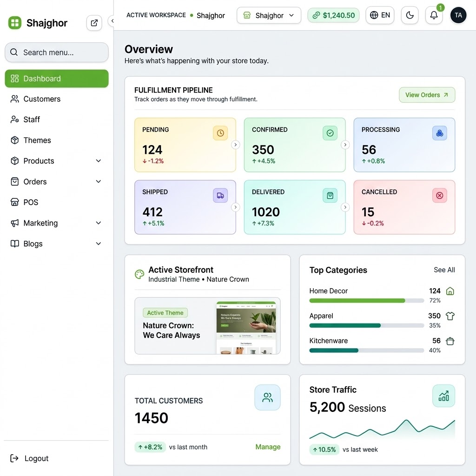Click the Cancelled X-circle icon

pyautogui.click(x=440, y=196)
